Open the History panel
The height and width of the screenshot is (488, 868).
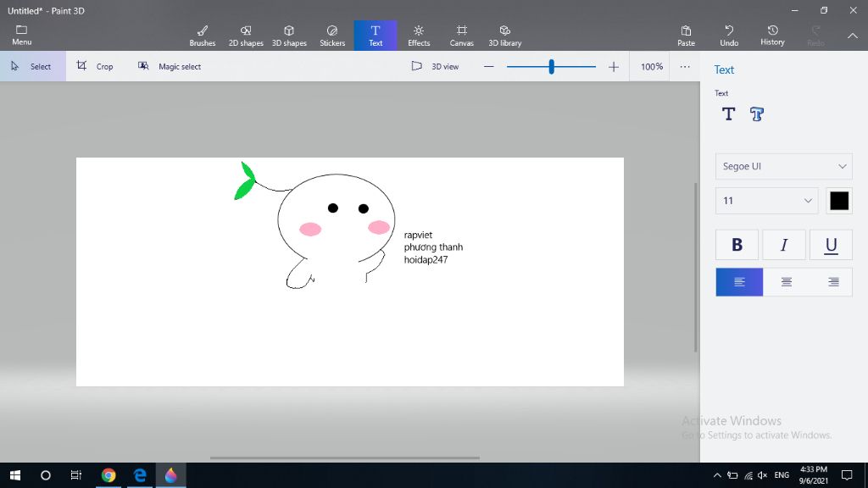[772, 36]
